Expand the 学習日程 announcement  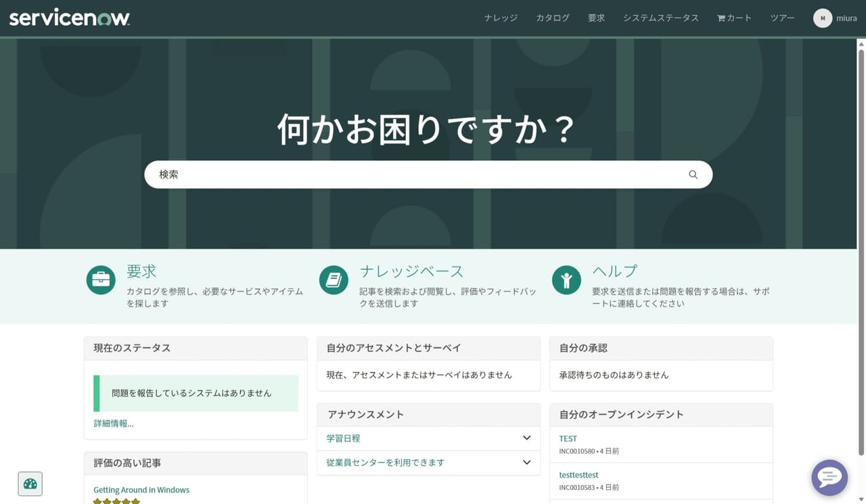(x=526, y=438)
